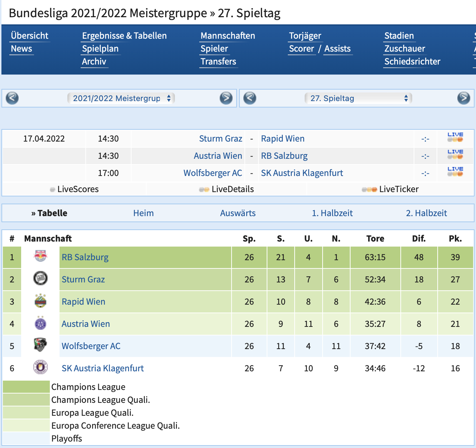The height and width of the screenshot is (448, 476).
Task: Open the 2021/2022 Meistergruppe season dropdown
Action: click(x=121, y=98)
